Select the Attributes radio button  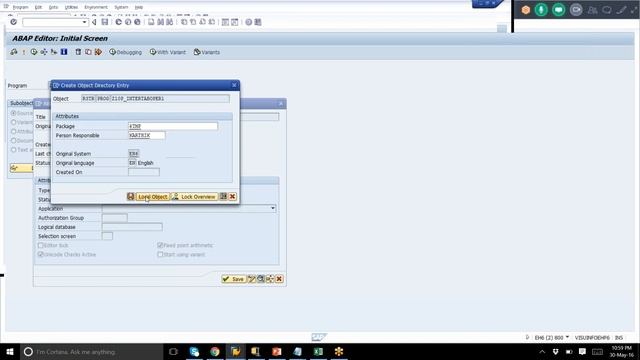pyautogui.click(x=14, y=131)
